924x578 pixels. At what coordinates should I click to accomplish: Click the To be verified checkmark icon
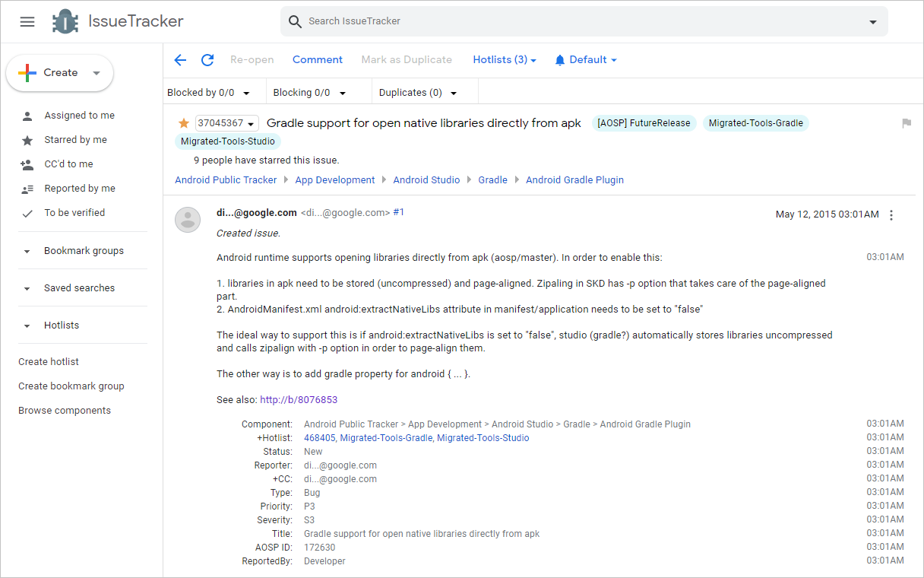pyautogui.click(x=27, y=214)
